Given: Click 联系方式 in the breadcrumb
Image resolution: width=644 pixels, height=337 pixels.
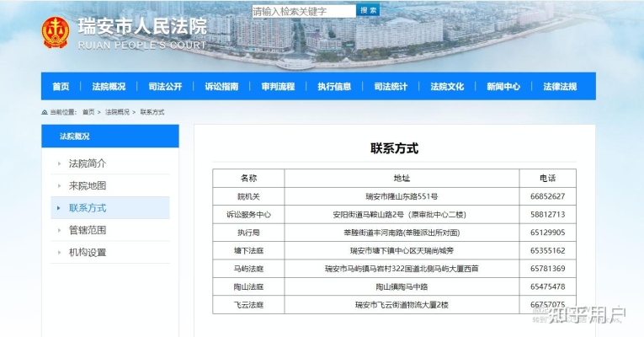Looking at the screenshot, I should [x=152, y=112].
